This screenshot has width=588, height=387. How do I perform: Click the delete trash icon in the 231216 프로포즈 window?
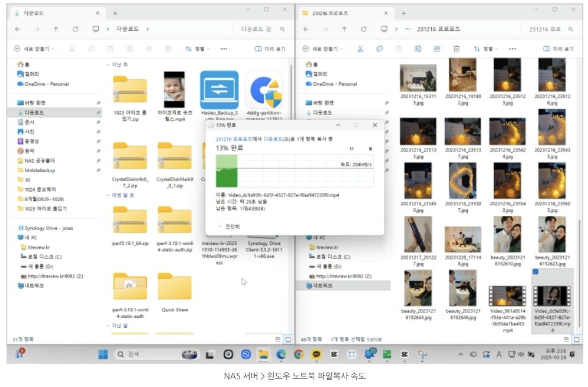[x=456, y=49]
